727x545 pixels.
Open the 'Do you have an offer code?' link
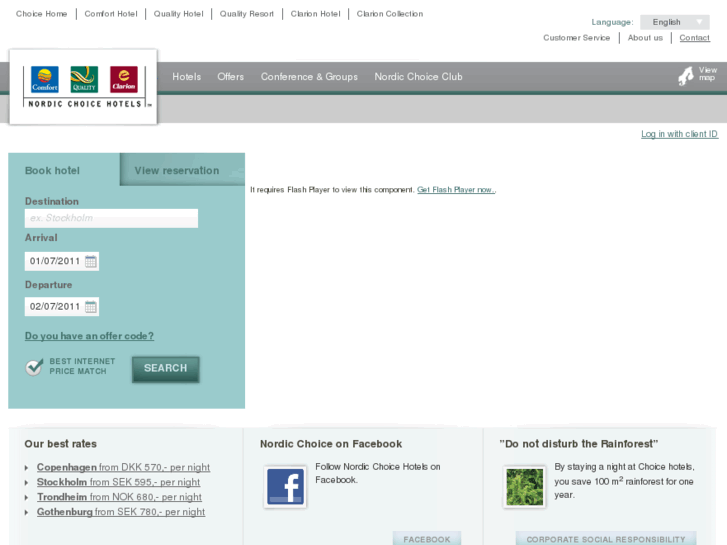pos(89,336)
